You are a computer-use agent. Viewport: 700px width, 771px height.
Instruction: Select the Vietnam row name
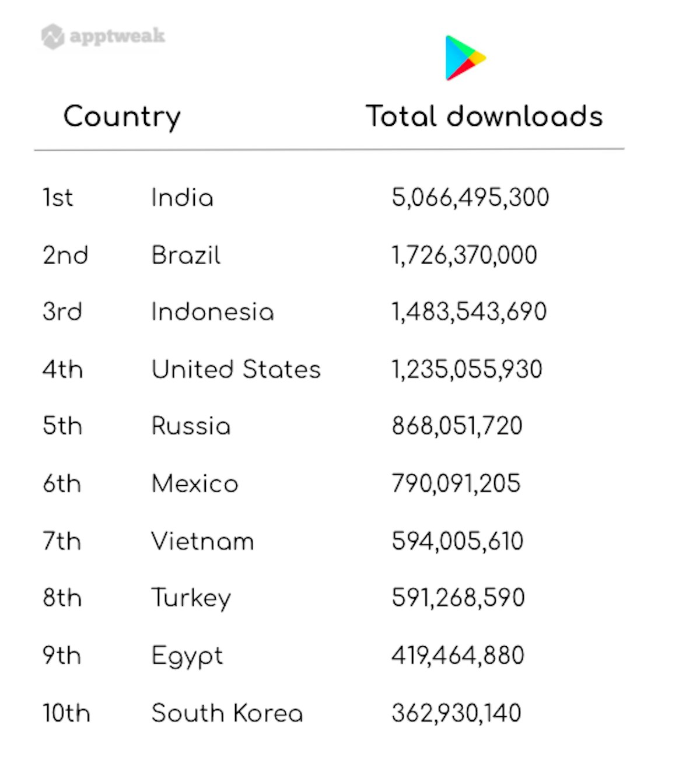(202, 541)
